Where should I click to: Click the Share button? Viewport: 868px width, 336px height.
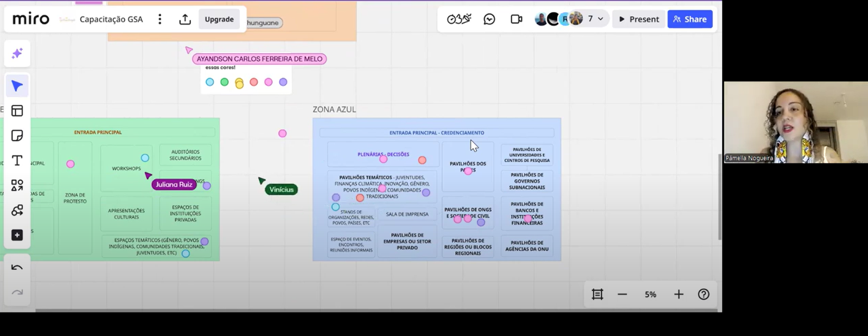[x=690, y=19]
